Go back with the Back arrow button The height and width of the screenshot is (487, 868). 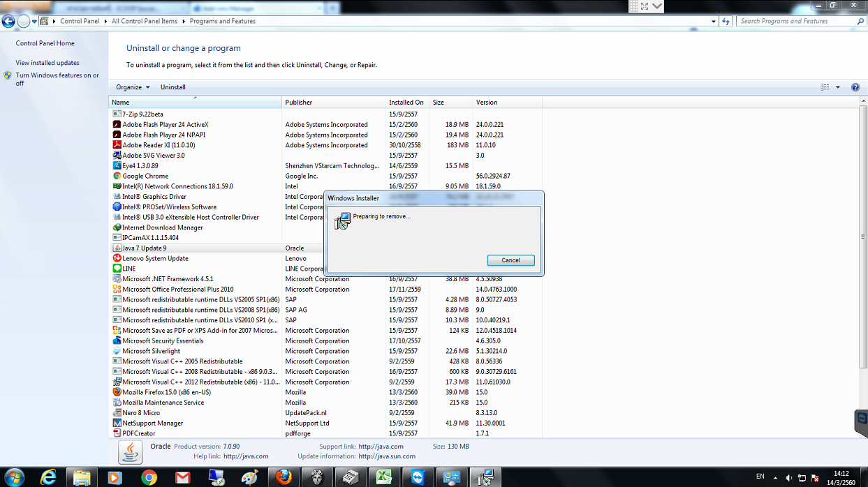(x=8, y=22)
